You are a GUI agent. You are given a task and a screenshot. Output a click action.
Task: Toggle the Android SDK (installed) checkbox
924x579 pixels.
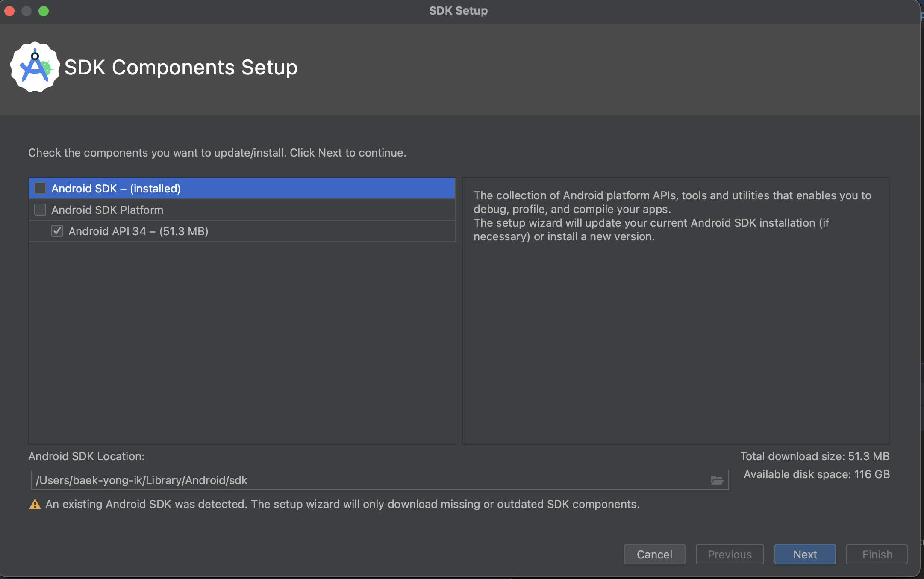click(x=40, y=188)
